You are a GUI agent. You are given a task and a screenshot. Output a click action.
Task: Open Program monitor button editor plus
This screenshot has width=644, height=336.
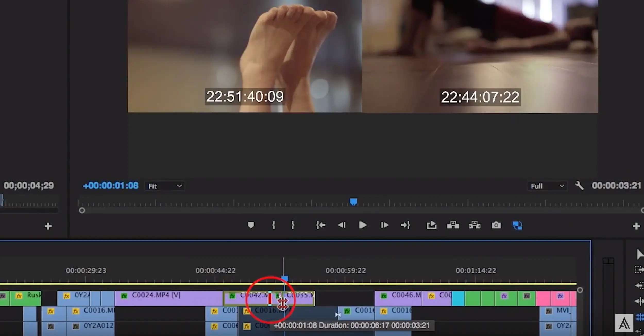(x=636, y=226)
